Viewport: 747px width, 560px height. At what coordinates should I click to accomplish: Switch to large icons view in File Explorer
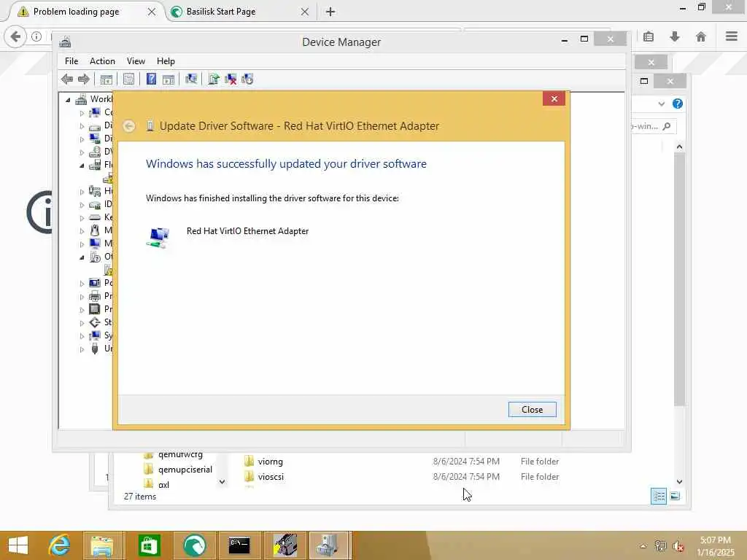click(675, 496)
